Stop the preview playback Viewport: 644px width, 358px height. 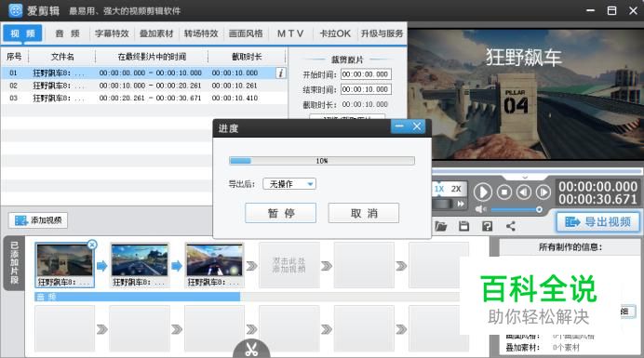pyautogui.click(x=504, y=192)
